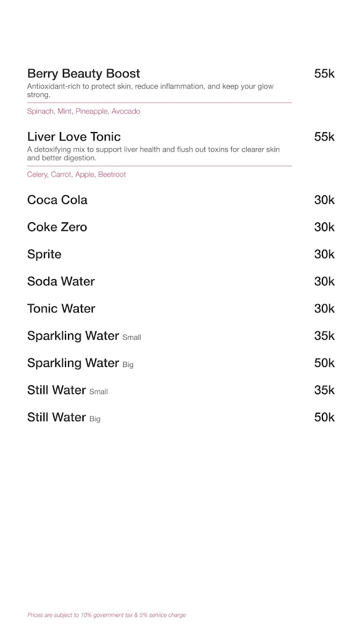Viewport: 362px width, 644px height.
Task: Select Sparkling Water Small option
Action: point(84,336)
